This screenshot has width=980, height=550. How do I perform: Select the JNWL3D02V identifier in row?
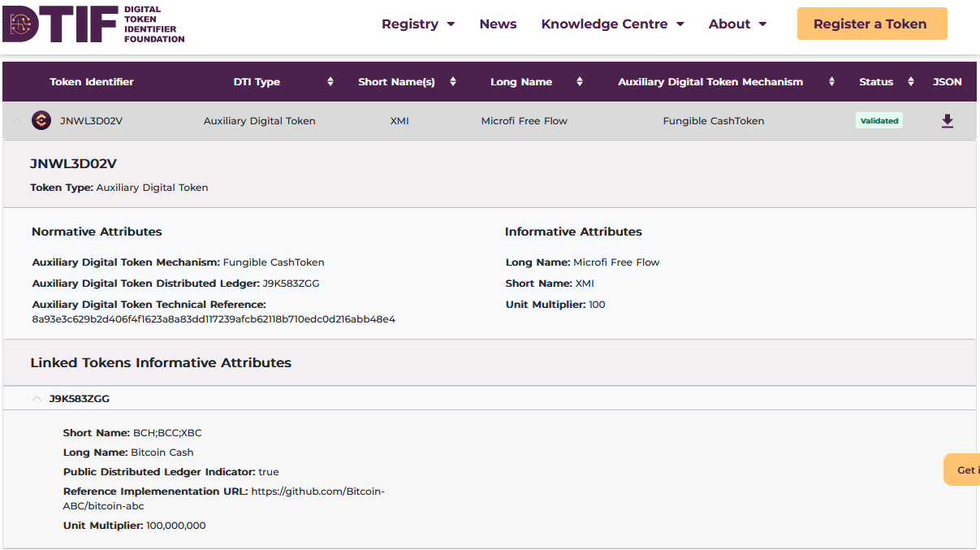[x=92, y=121]
